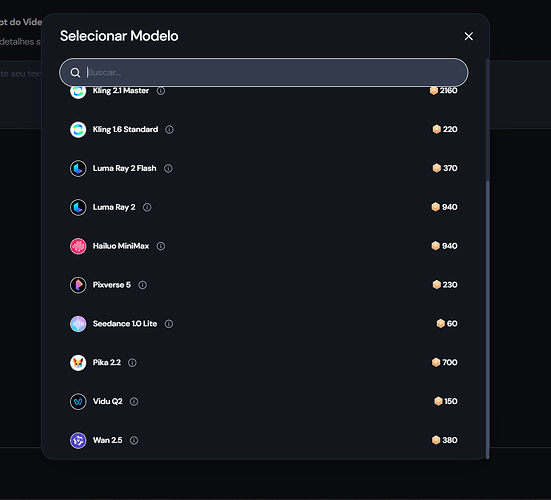This screenshot has width=551, height=500.
Task: Show info for Pika 2.2
Action: [132, 363]
